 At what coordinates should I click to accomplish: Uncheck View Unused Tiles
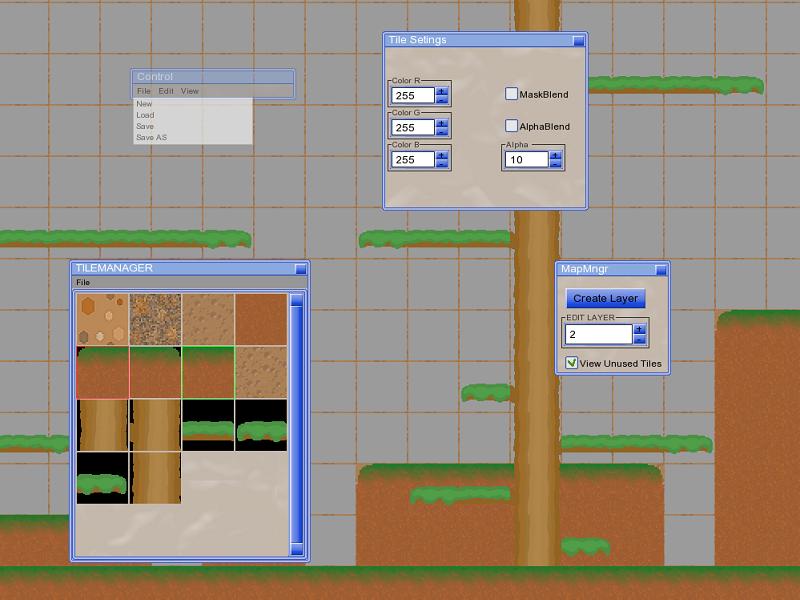[x=572, y=363]
